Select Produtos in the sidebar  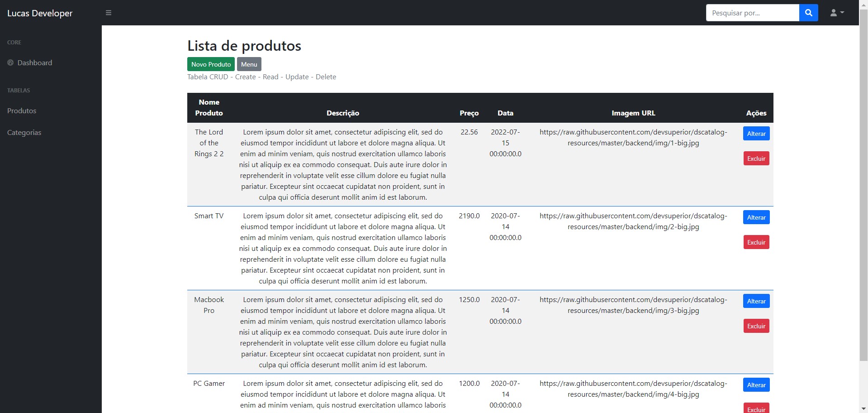[21, 110]
